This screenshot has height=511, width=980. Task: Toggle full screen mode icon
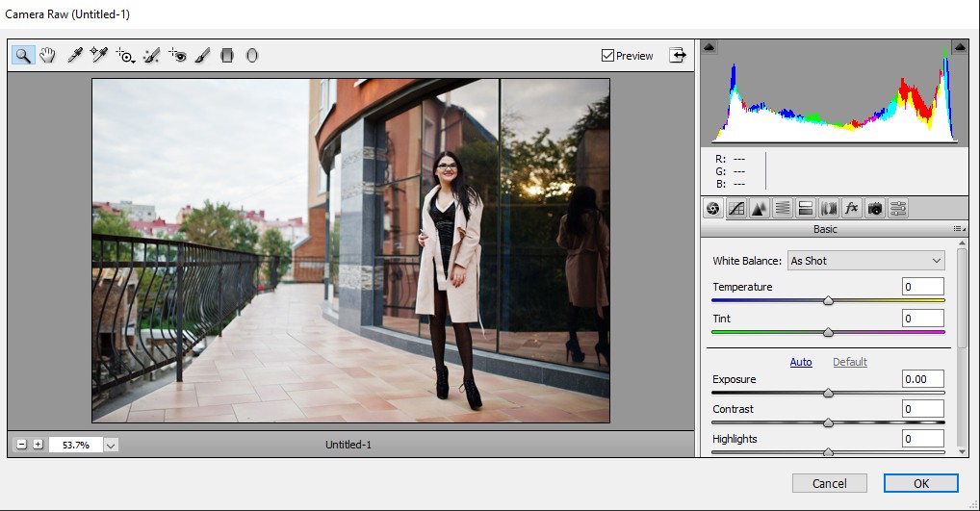678,55
